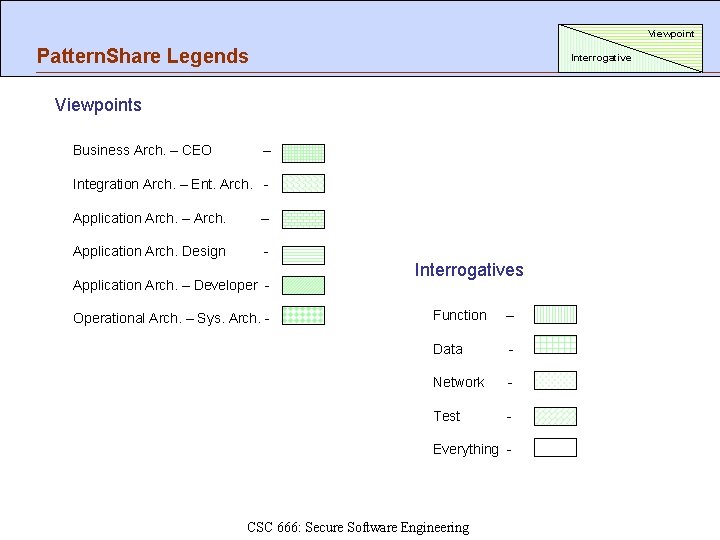Click the 'Viewpoint' text in legend key
This screenshot has width=720, height=540.
pos(671,34)
